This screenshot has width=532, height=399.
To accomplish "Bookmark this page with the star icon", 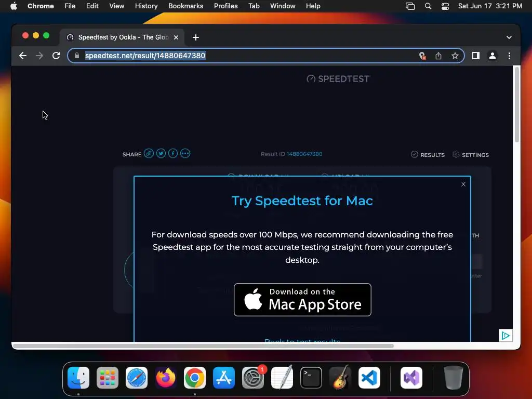I will tap(455, 56).
